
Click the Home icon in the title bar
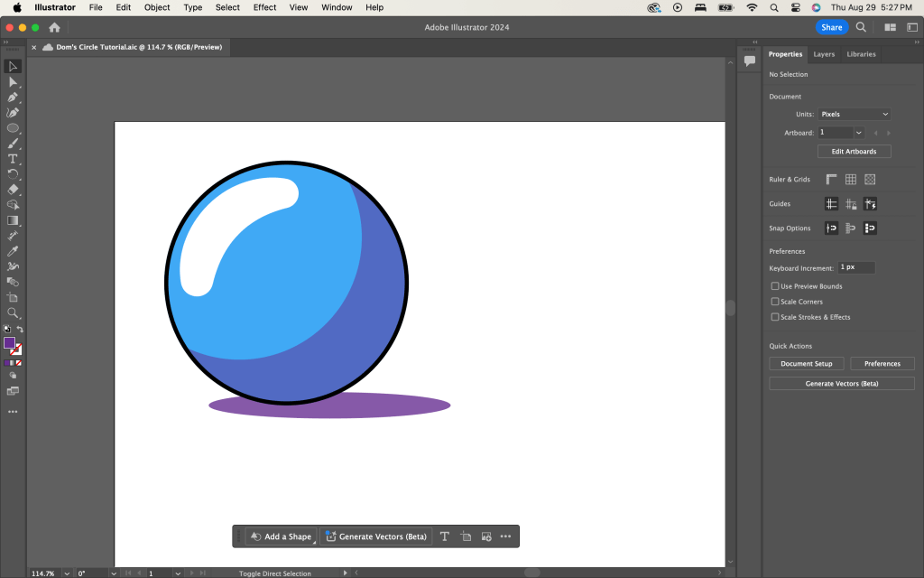click(55, 27)
